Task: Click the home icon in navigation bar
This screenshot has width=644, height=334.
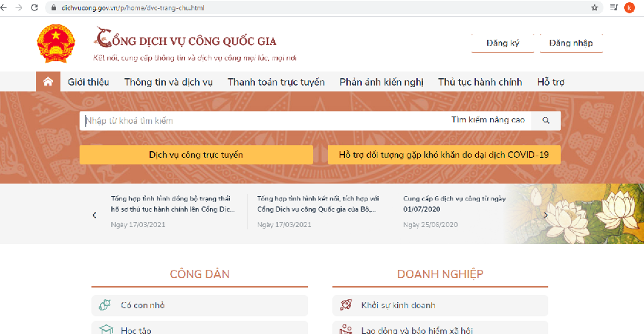Action: pyautogui.click(x=48, y=81)
